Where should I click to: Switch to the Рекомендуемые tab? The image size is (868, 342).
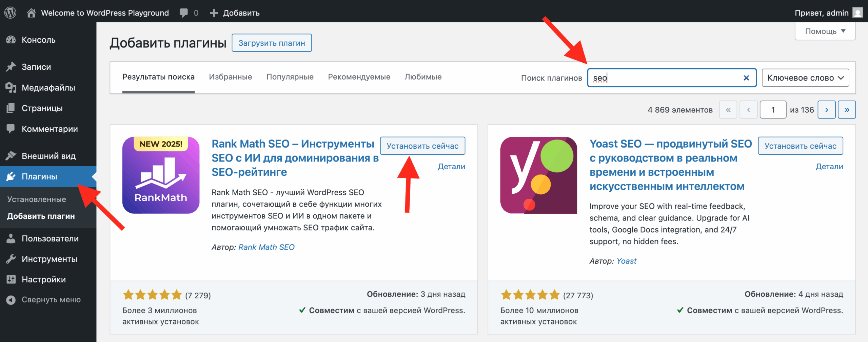pyautogui.click(x=359, y=77)
